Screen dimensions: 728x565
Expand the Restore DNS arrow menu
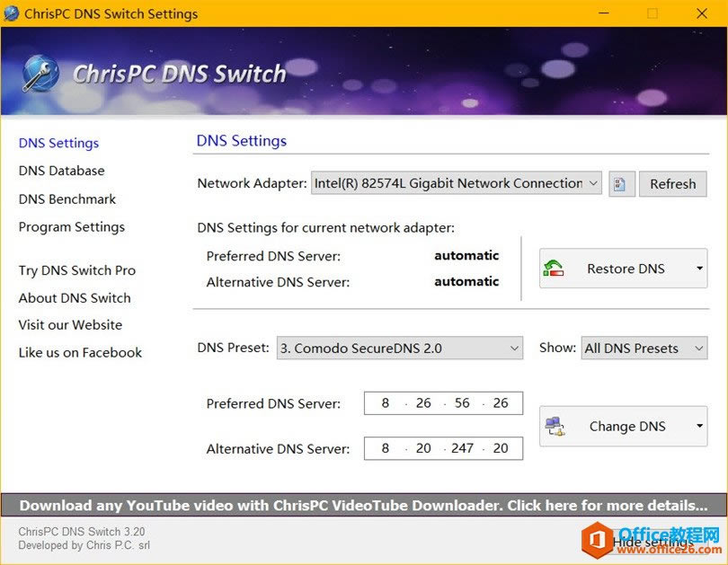698,268
